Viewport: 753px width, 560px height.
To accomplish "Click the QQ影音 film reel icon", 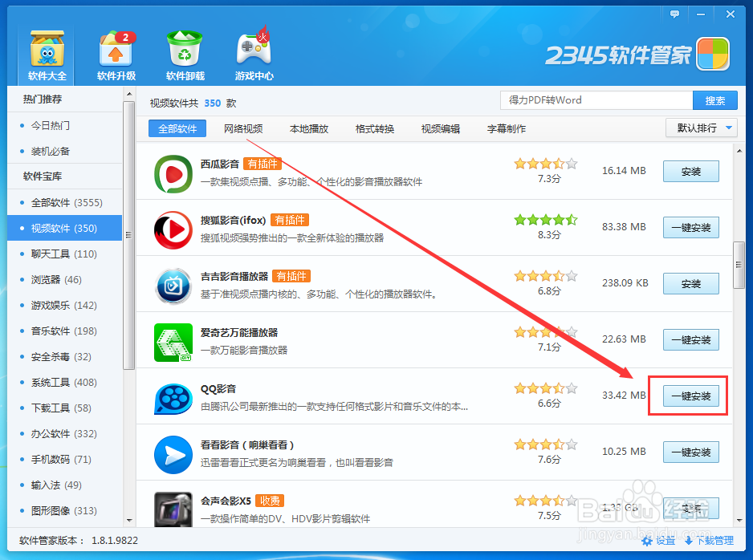I will 173,398.
